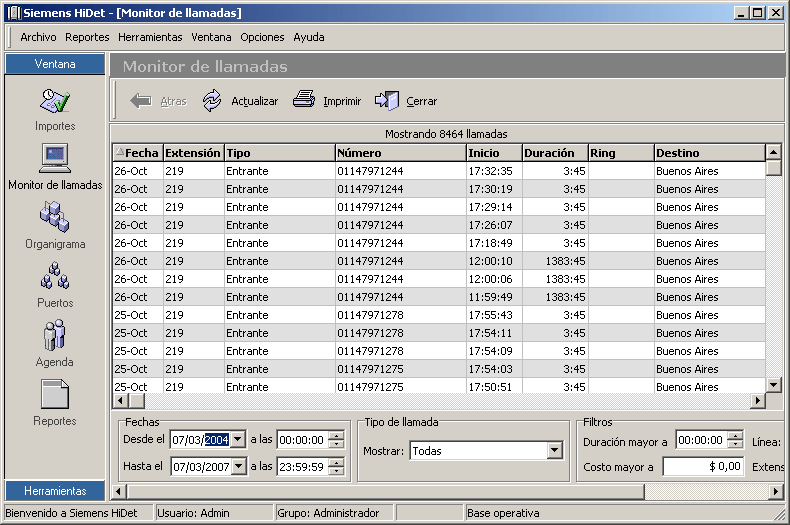Screen dimensions: 790x525
Task: Click the Mostrando 8464 llamadas label
Action: pos(446,134)
